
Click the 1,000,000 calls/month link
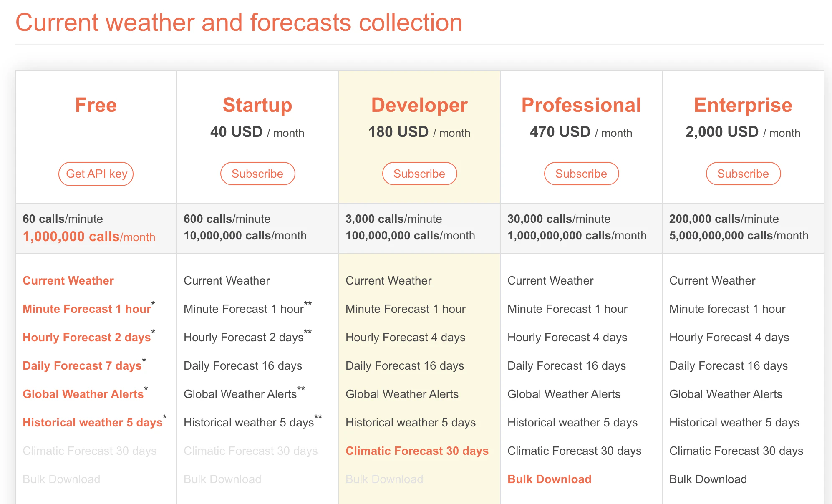tap(89, 237)
